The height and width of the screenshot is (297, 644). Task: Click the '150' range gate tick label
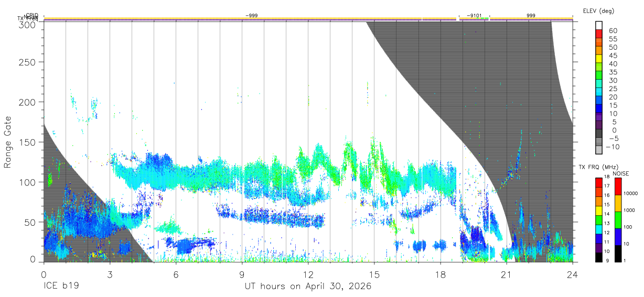point(27,142)
